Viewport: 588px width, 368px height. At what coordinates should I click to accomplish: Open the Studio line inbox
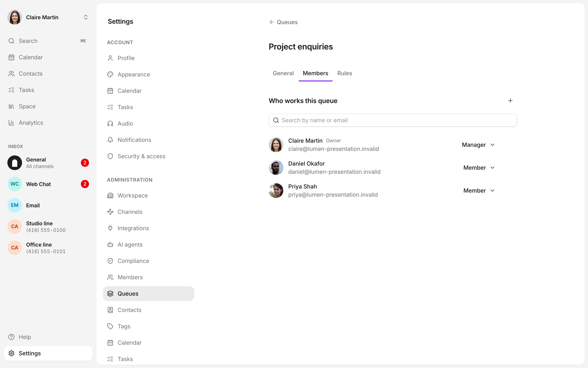48,227
